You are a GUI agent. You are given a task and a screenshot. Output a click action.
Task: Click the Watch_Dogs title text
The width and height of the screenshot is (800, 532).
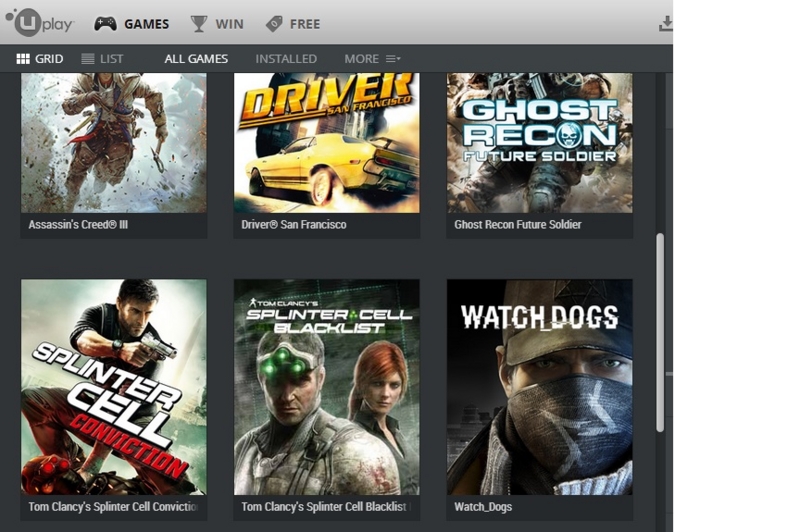483,506
